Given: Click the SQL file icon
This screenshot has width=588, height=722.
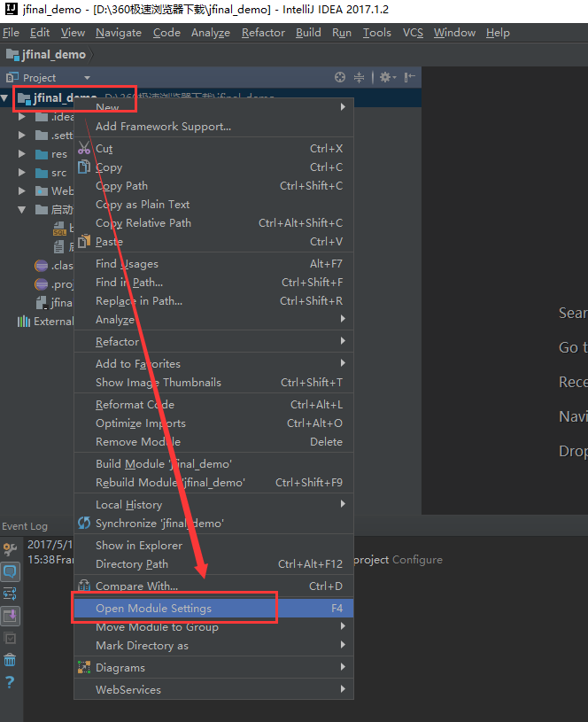Looking at the screenshot, I should point(59,229).
